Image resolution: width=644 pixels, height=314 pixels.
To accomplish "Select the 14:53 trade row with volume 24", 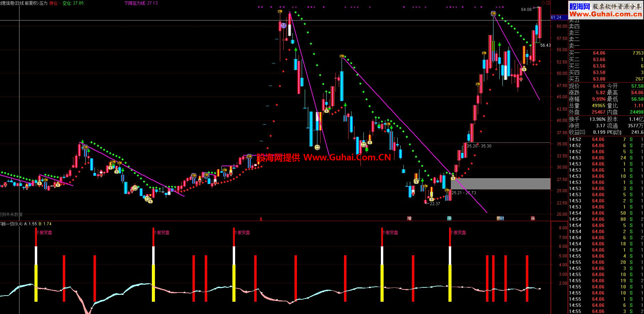I will [606, 158].
